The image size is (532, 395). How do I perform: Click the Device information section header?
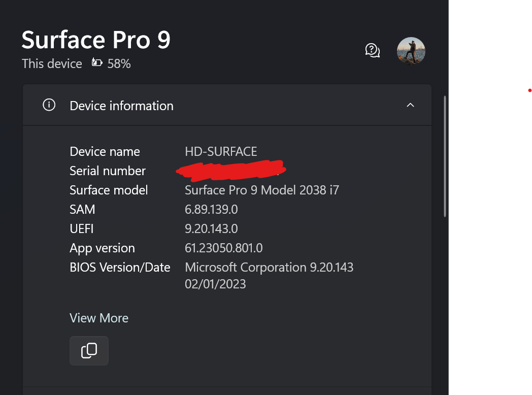pos(227,105)
